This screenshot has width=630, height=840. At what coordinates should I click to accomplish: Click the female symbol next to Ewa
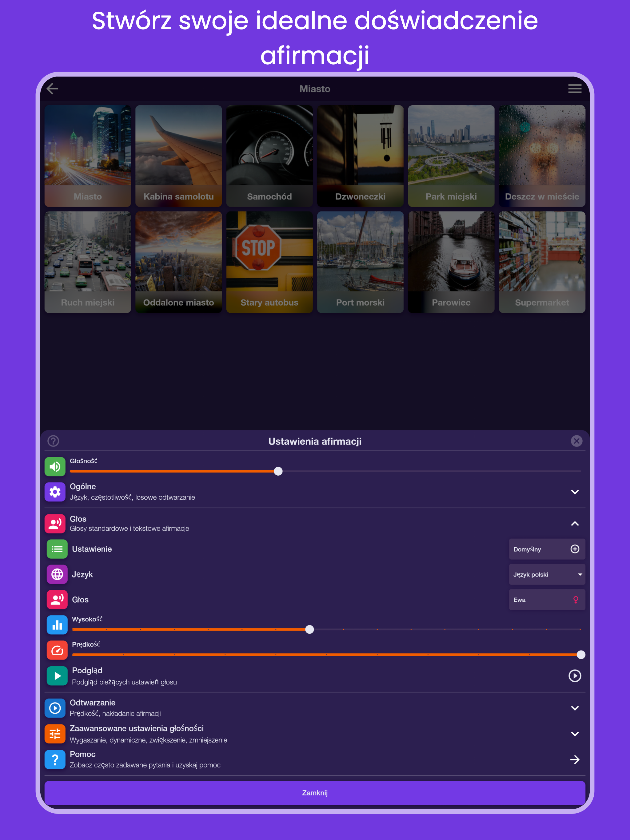coord(576,600)
